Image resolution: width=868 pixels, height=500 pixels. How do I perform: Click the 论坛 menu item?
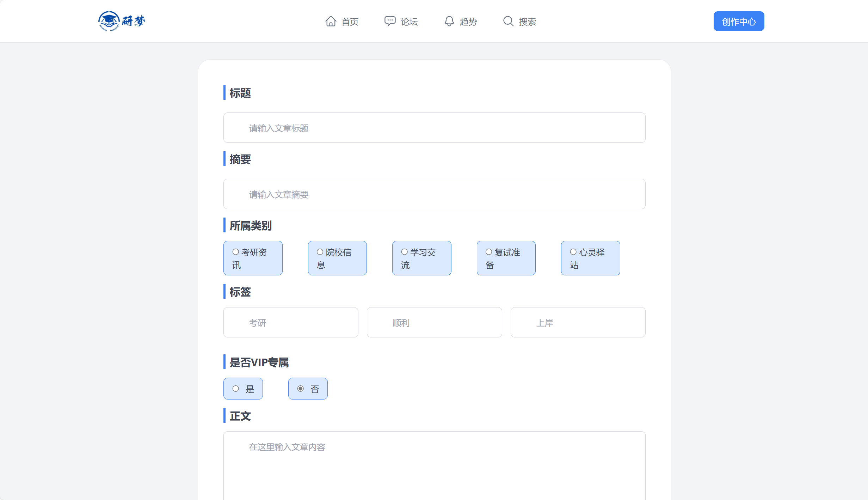(409, 21)
